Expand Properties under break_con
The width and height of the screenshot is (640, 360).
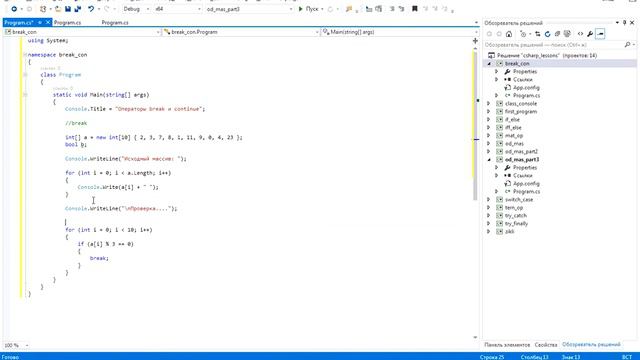(x=497, y=71)
